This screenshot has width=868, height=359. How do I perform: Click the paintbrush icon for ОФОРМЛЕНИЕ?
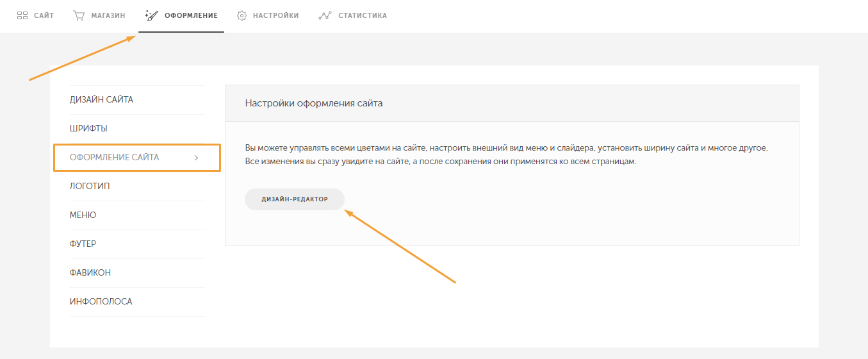tap(152, 15)
